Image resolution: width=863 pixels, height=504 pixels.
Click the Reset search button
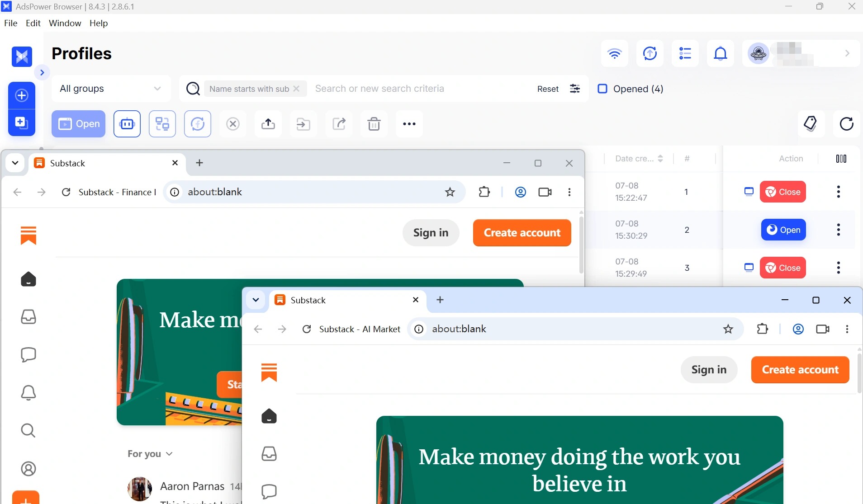pos(548,89)
